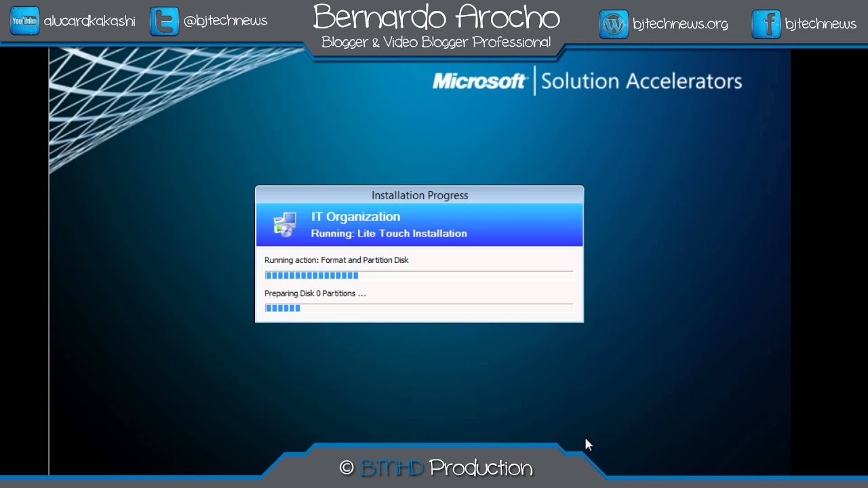
Task: Click the Installation Progress title bar
Action: [x=419, y=195]
